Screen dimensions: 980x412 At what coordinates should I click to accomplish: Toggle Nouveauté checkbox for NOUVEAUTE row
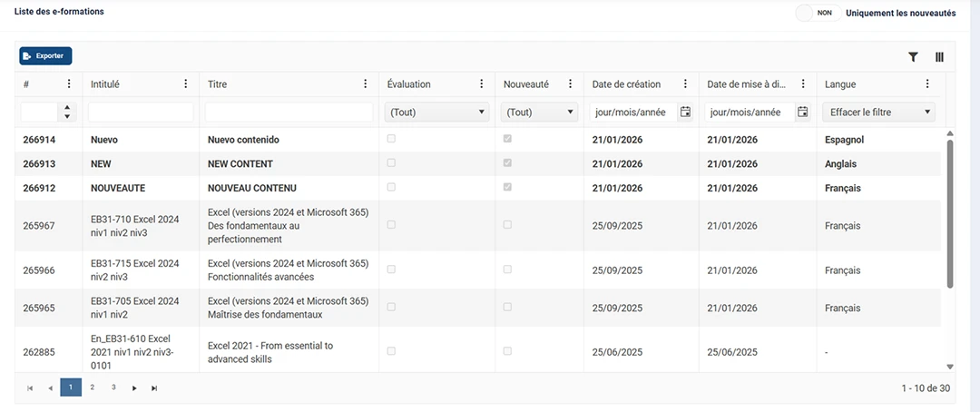(507, 187)
